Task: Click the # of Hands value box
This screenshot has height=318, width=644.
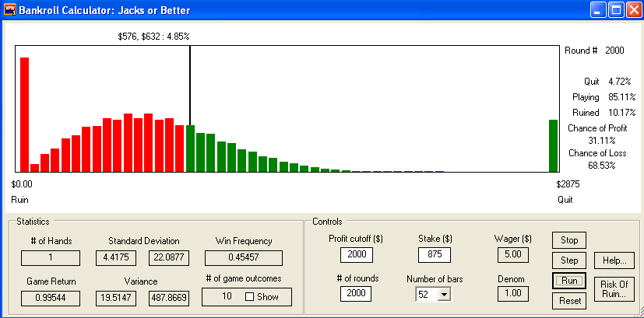Action: [x=51, y=258]
